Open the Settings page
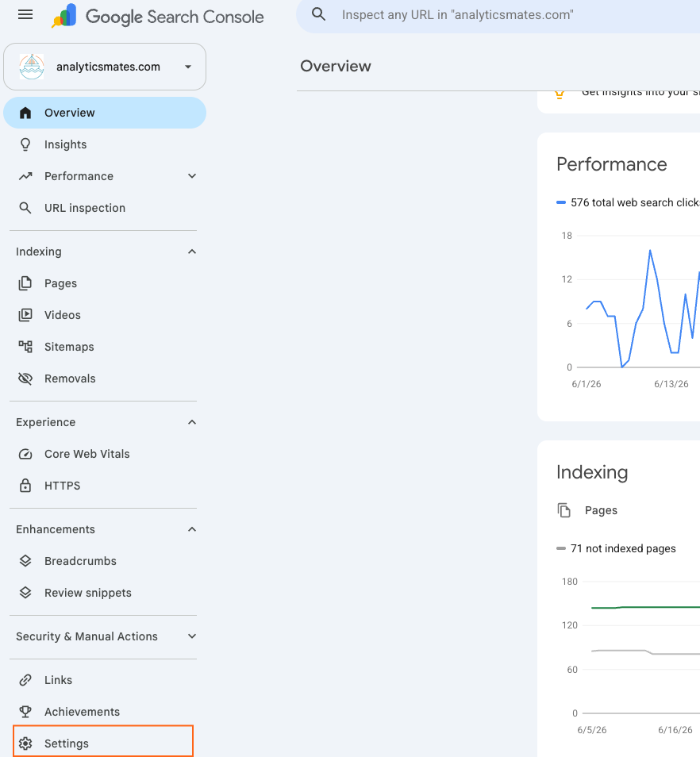This screenshot has height=757, width=700. pyautogui.click(x=103, y=744)
